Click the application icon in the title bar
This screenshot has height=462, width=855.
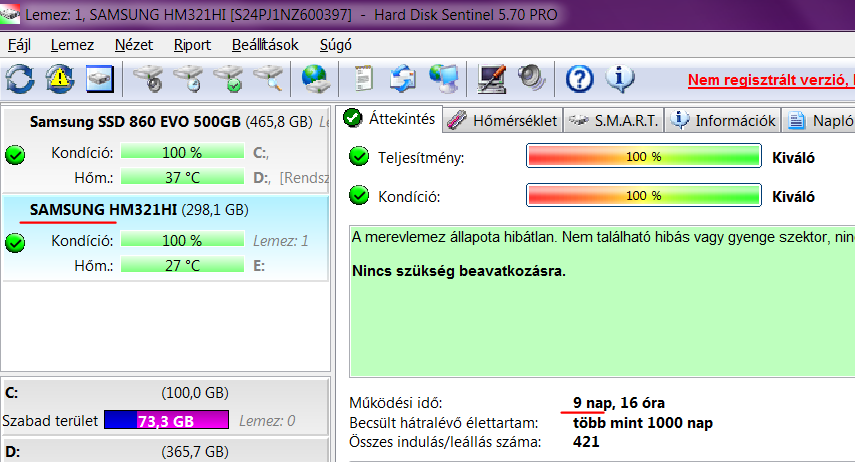click(9, 14)
